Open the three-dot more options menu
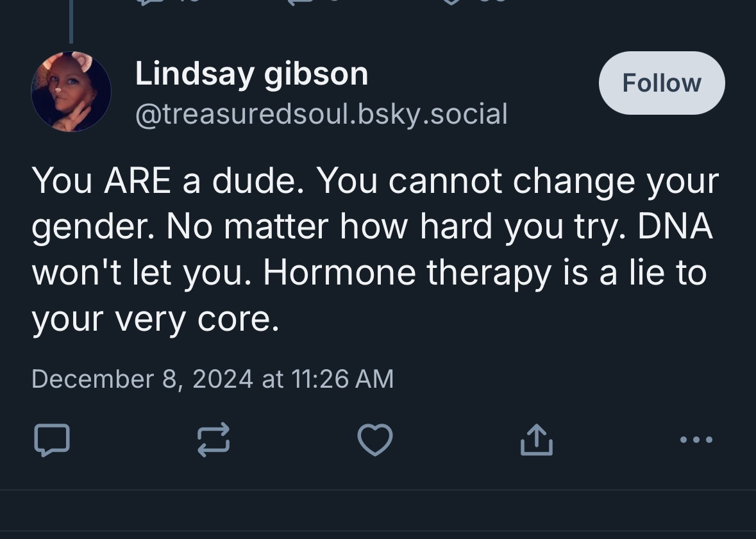 696,440
